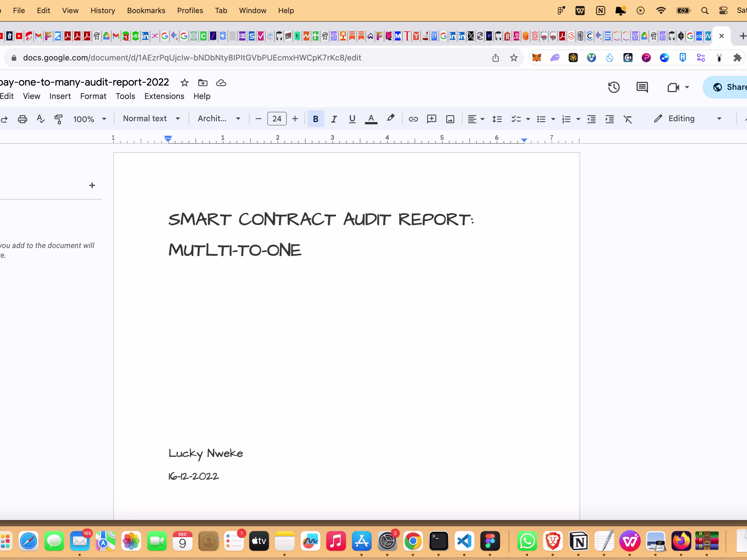Open the text color picker
747x560 pixels.
tap(371, 119)
